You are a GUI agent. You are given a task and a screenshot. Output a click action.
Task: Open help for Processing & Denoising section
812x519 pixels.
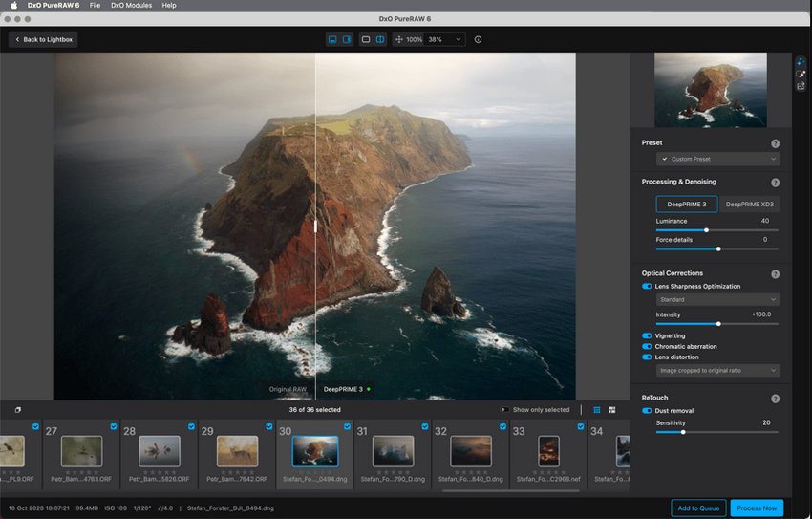[x=775, y=182]
